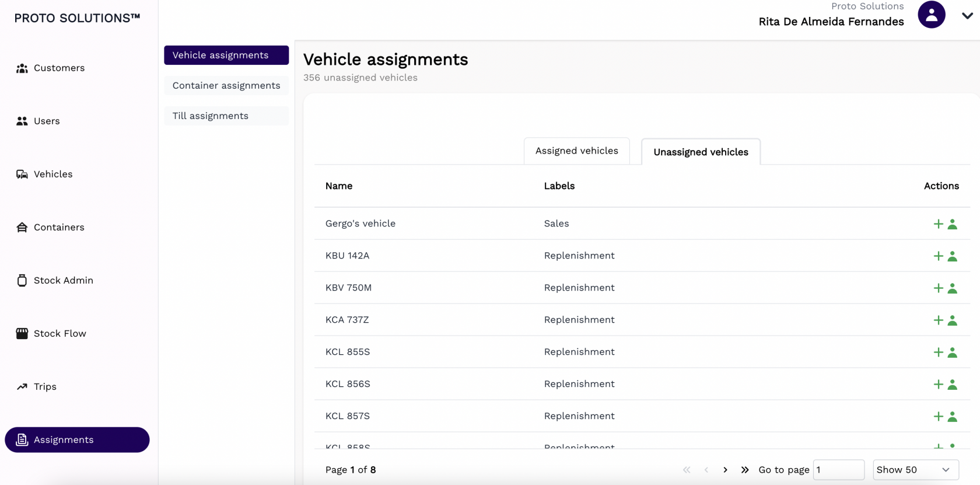Image resolution: width=980 pixels, height=485 pixels.
Task: Go to the next page arrow
Action: [x=725, y=470]
